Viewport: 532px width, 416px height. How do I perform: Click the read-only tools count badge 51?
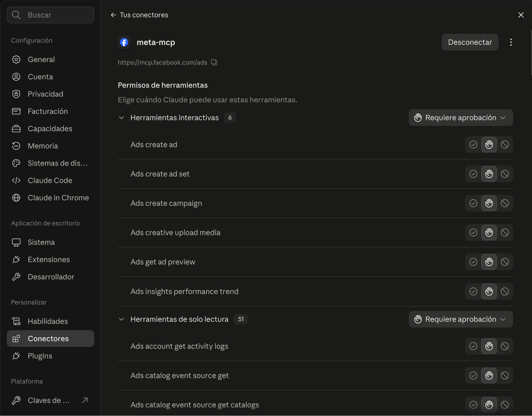click(241, 319)
